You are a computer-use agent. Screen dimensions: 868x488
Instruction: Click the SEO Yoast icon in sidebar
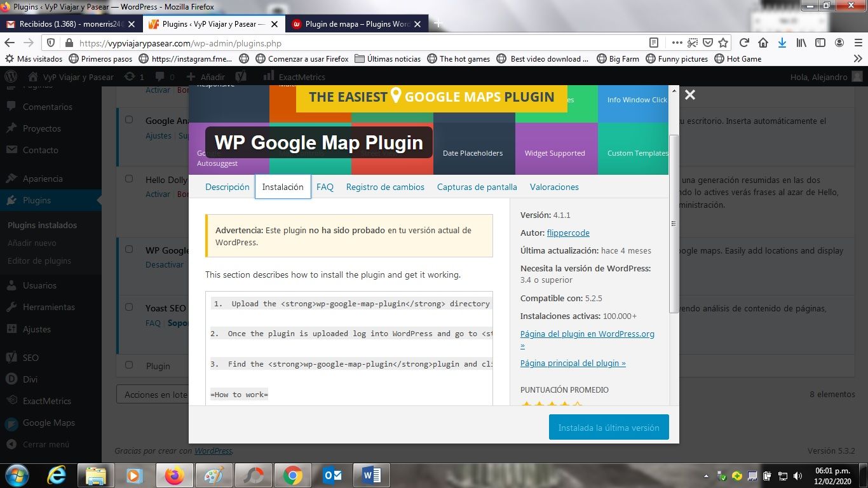11,358
